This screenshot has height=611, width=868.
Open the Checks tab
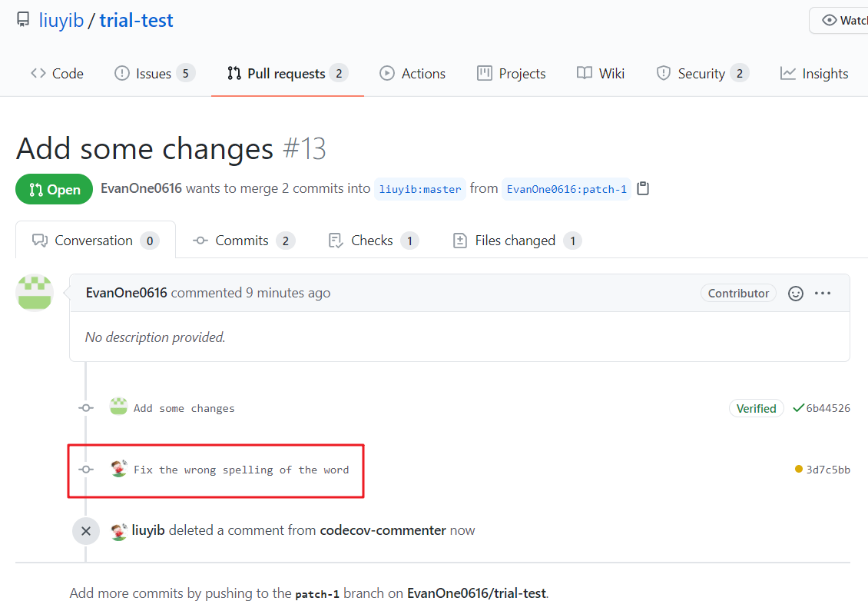(x=371, y=240)
